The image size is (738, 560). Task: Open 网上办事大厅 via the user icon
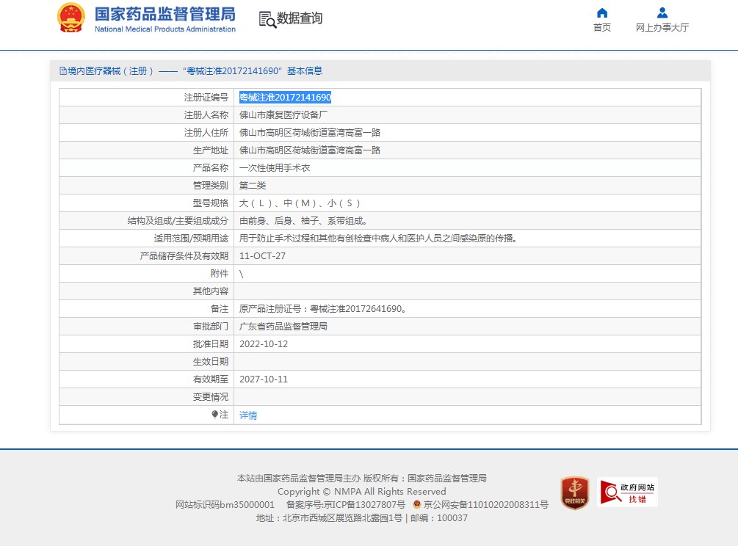(662, 12)
